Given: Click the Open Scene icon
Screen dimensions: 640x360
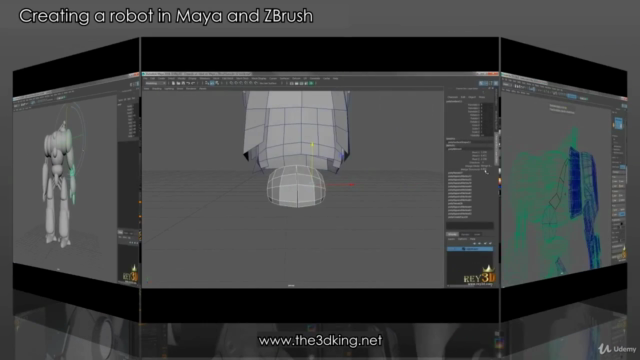Looking at the screenshot, I should click(178, 83).
